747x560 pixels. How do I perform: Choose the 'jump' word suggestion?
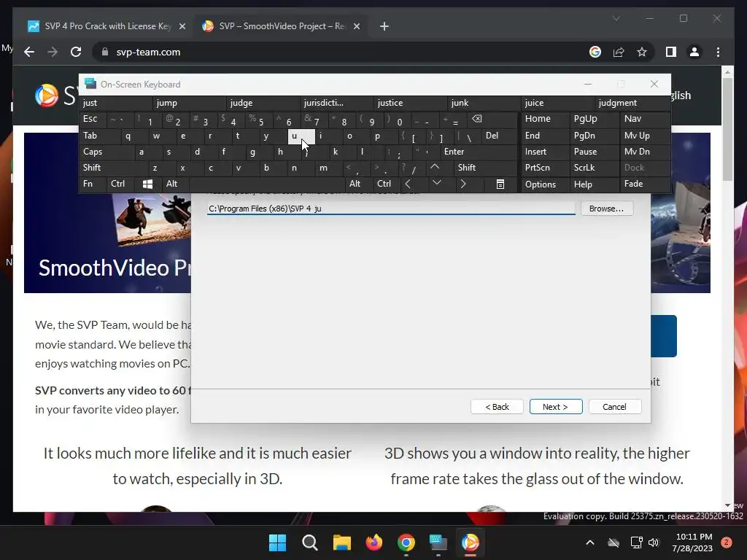point(190,103)
